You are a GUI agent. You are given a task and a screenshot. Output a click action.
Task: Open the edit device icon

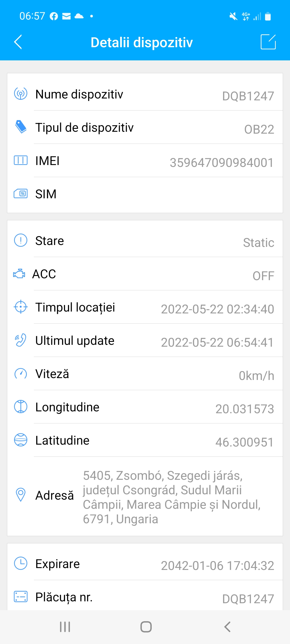(268, 42)
